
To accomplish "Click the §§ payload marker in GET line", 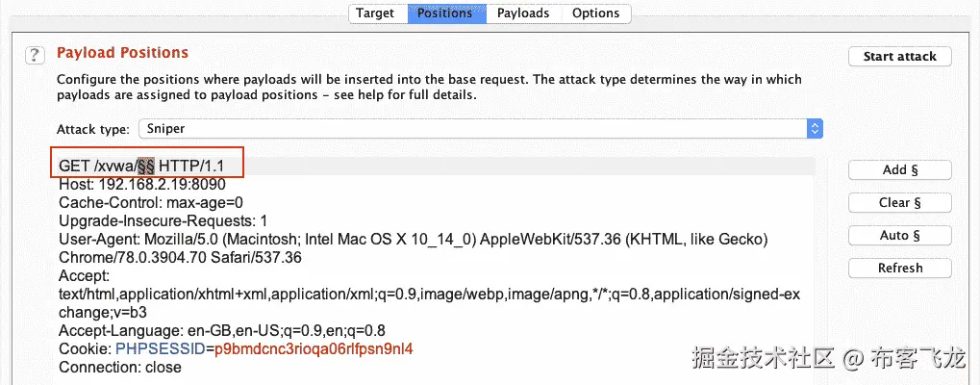I will [145, 167].
